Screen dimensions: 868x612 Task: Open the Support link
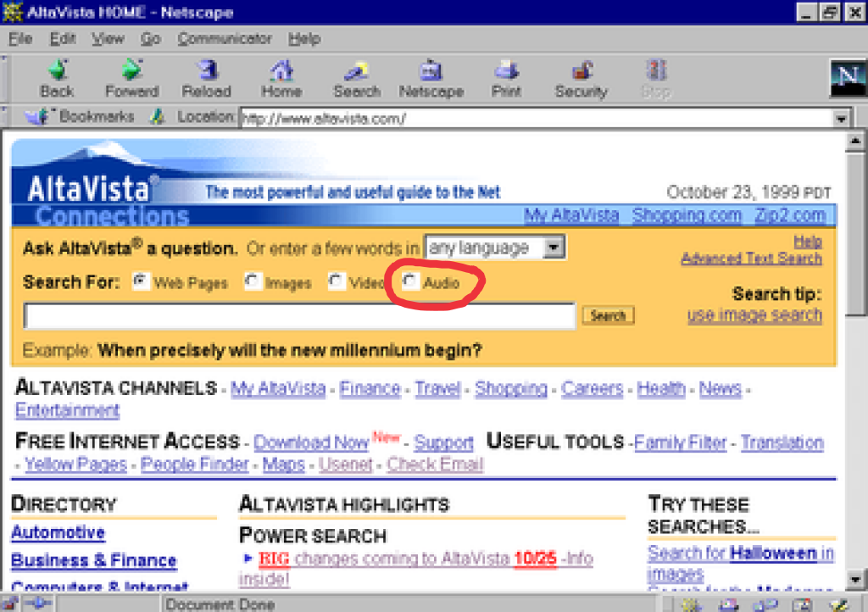pyautogui.click(x=443, y=442)
